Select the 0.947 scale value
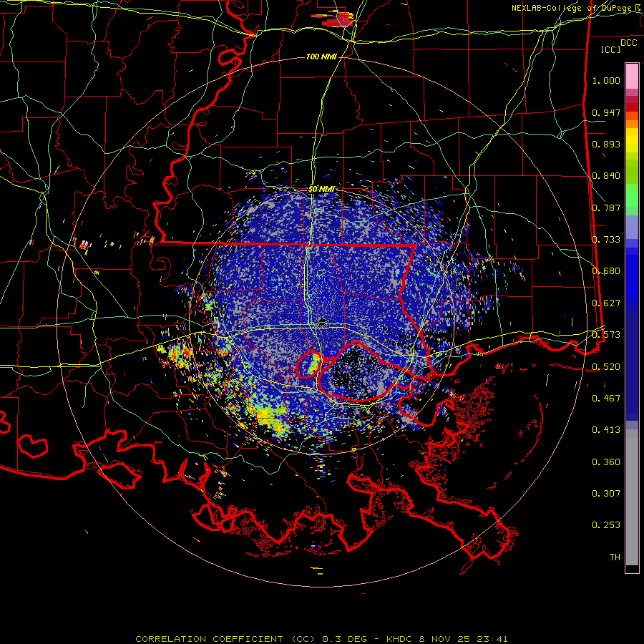 tap(606, 112)
